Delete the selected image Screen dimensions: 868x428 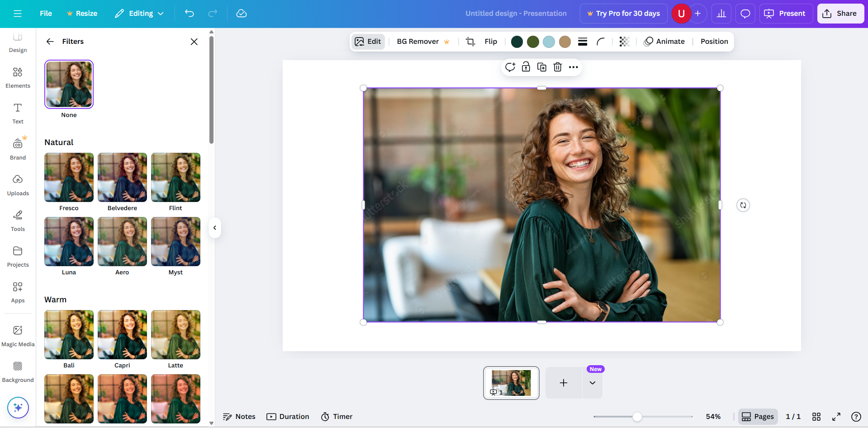557,67
